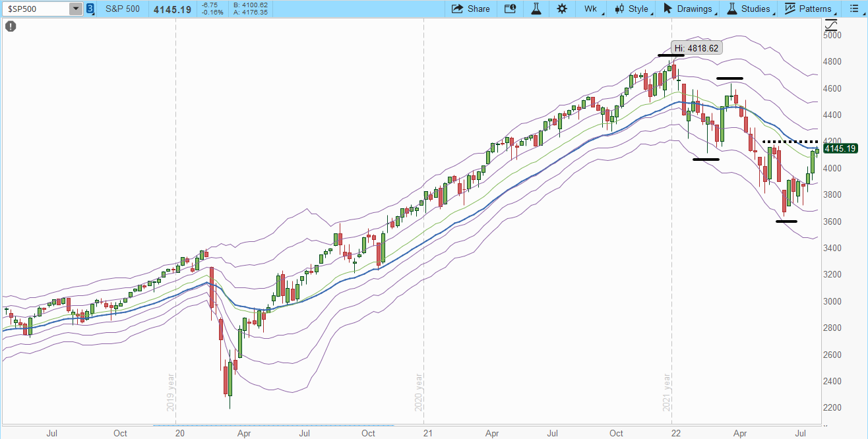Image resolution: width=868 pixels, height=439 pixels.
Task: Select the black horizontal line near 4680
Action: pos(729,78)
